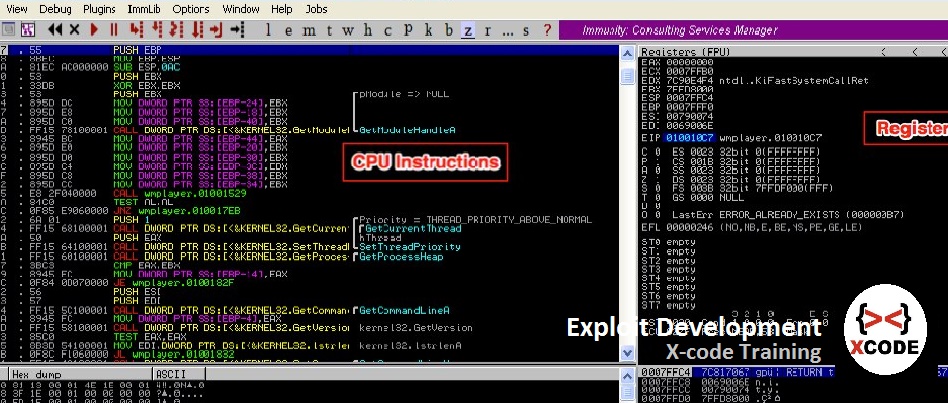The image size is (948, 403).
Task: Click the Step into toolbar icon
Action: coord(136,30)
